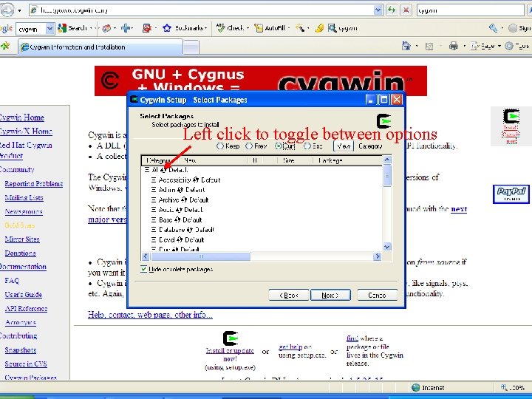Click the Next button in setup dialog
The width and height of the screenshot is (532, 399).
click(330, 295)
